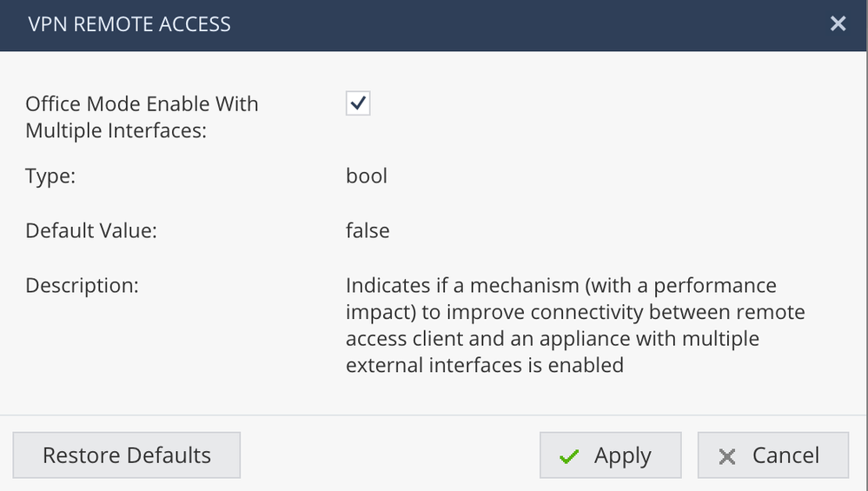Click 'external interfaces is enabled' description line
This screenshot has height=491, width=868.
click(x=484, y=365)
